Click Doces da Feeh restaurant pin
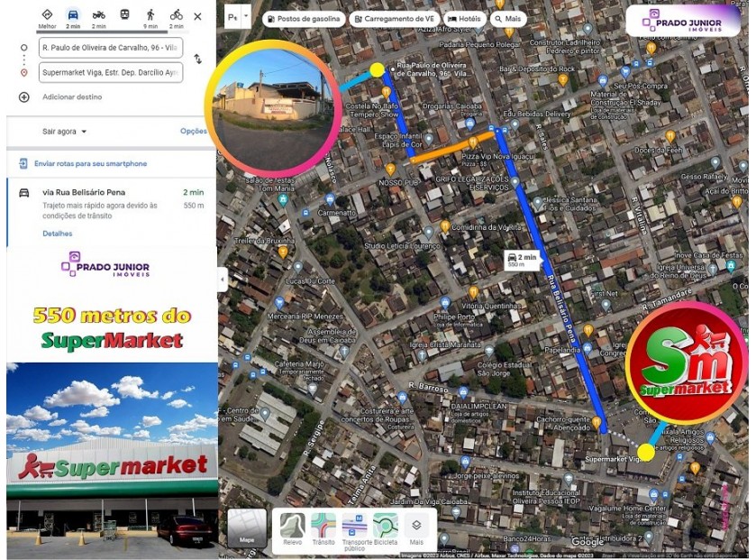 (669, 136)
